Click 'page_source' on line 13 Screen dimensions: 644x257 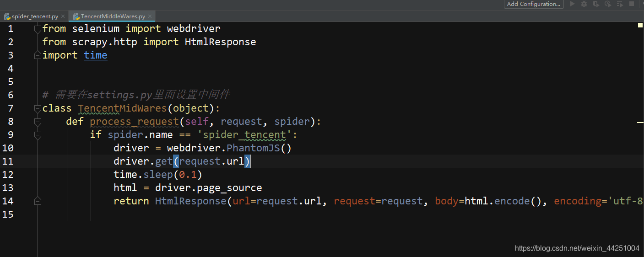pos(229,188)
